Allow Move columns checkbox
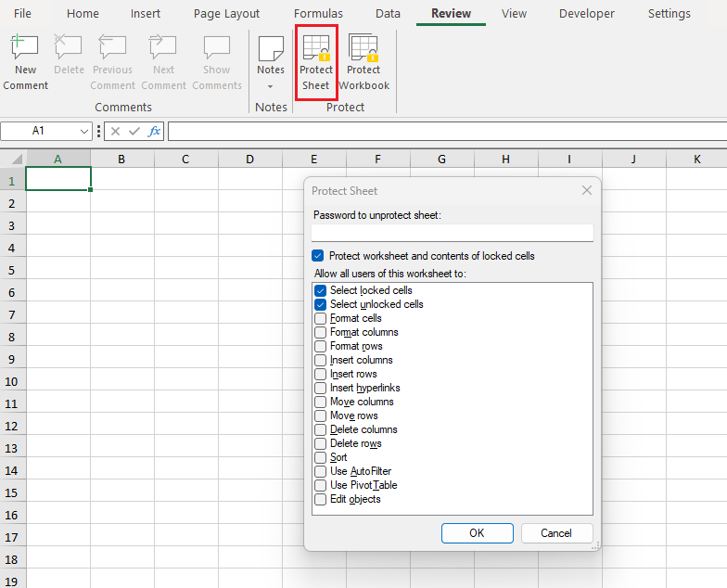727x588 pixels. point(321,403)
